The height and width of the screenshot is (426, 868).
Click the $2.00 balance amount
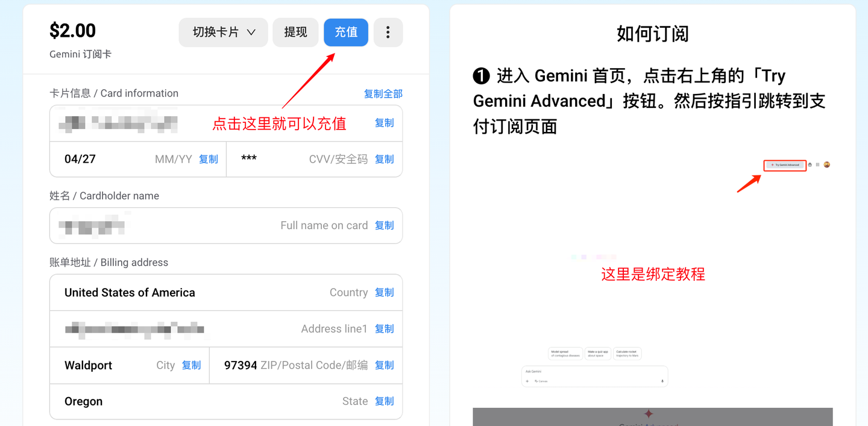72,30
